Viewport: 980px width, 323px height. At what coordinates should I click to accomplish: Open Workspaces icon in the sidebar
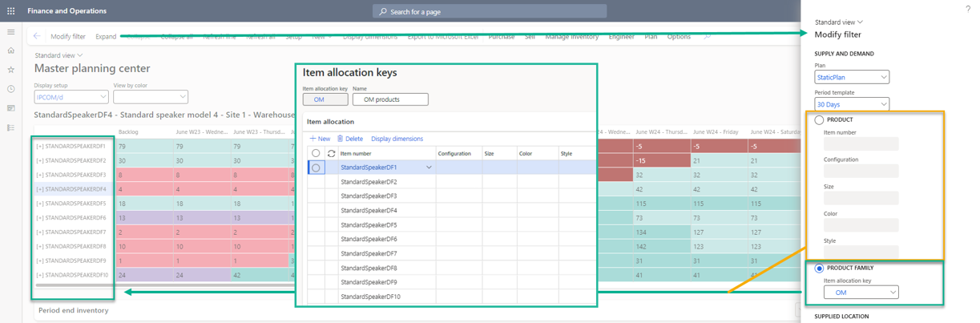click(10, 108)
